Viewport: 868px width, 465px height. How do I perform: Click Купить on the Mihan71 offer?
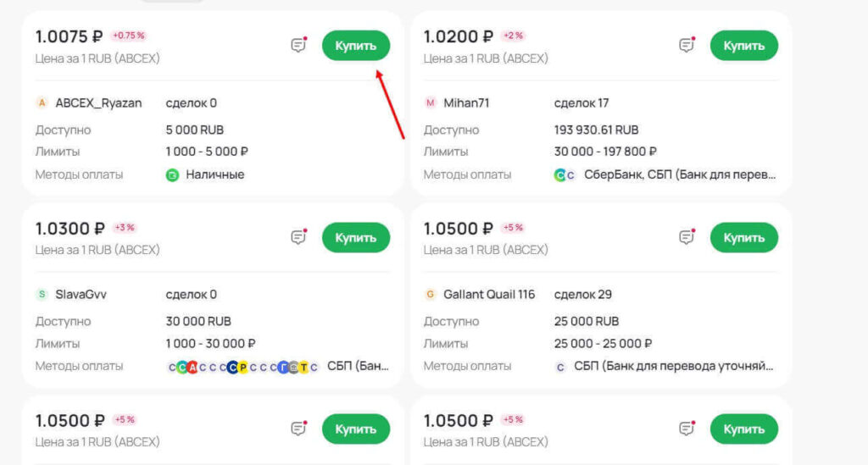(743, 46)
